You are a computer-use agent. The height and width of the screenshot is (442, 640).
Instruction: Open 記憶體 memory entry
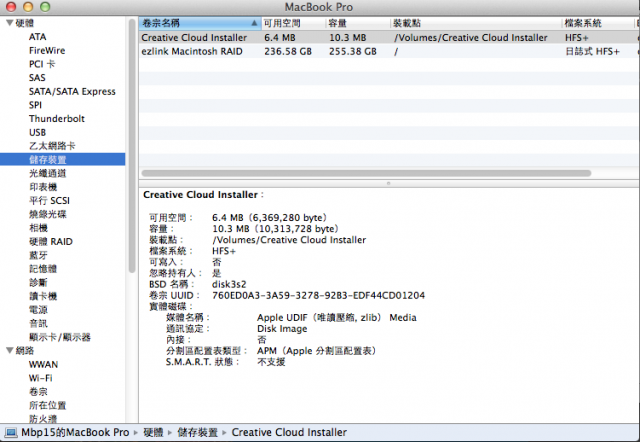(43, 269)
